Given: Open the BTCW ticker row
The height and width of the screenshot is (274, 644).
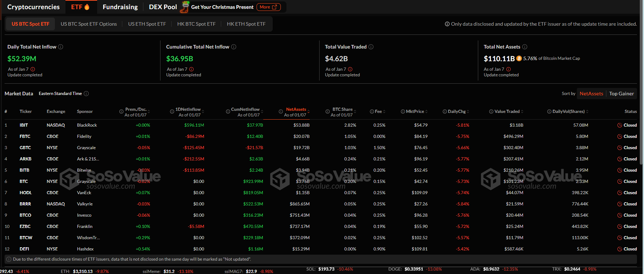Looking at the screenshot, I should (x=321, y=238).
